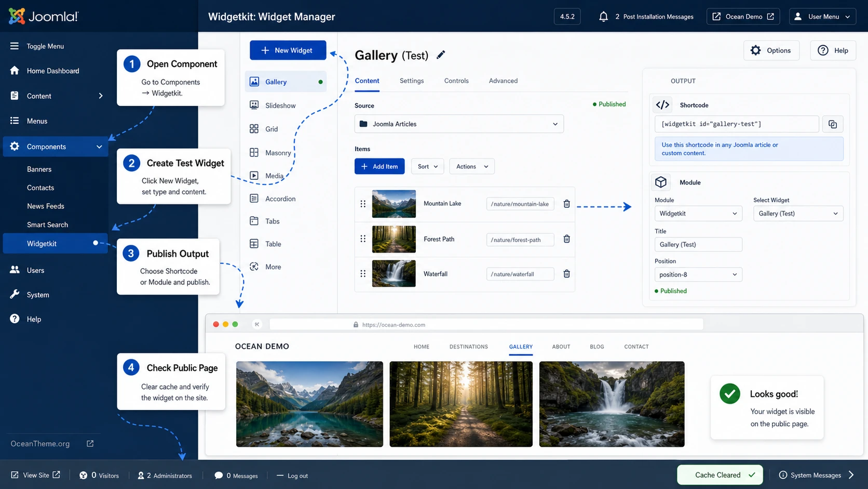The width and height of the screenshot is (868, 489).
Task: Click the module Title field
Action: (x=698, y=244)
